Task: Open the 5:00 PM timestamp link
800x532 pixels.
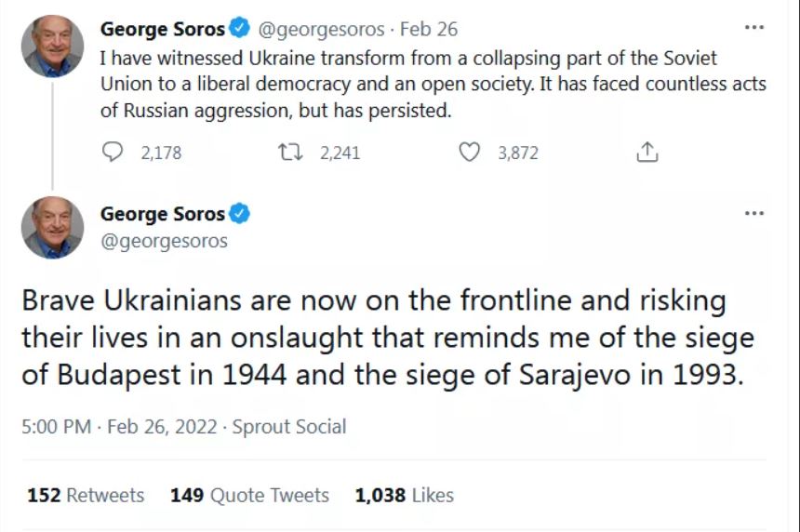Action: pos(56,427)
